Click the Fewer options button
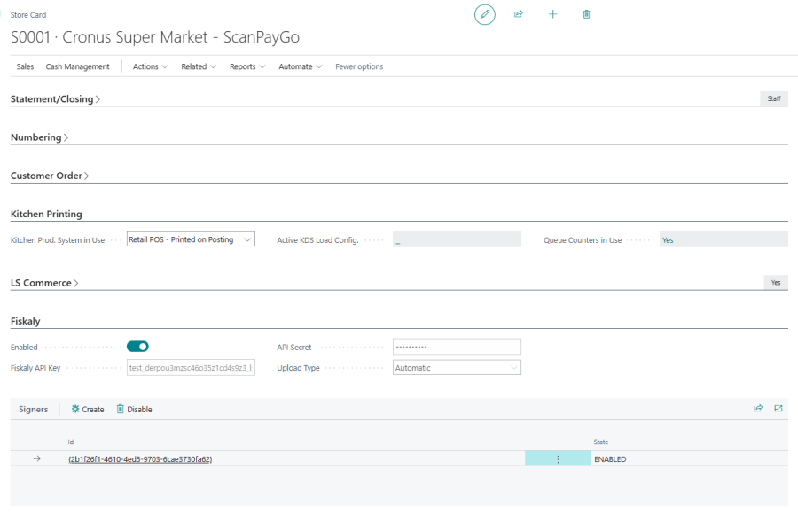This screenshot has height=532, width=798. (x=359, y=66)
